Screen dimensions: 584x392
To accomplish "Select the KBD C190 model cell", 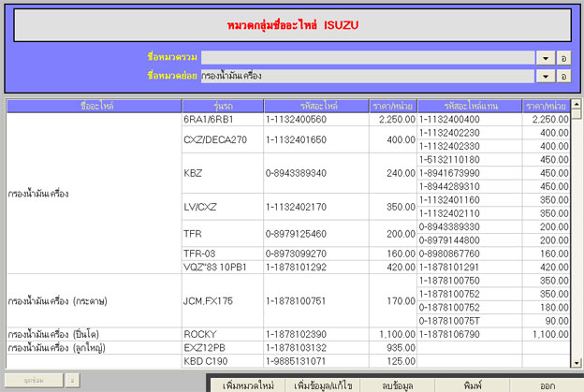I will 223,361.
